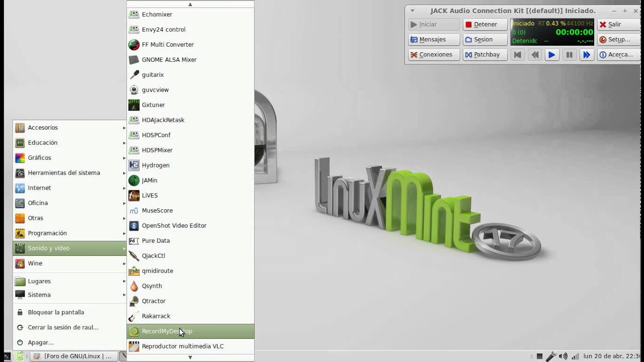Open Herramientas del sistema submenu
644x362 pixels.
pos(69,173)
